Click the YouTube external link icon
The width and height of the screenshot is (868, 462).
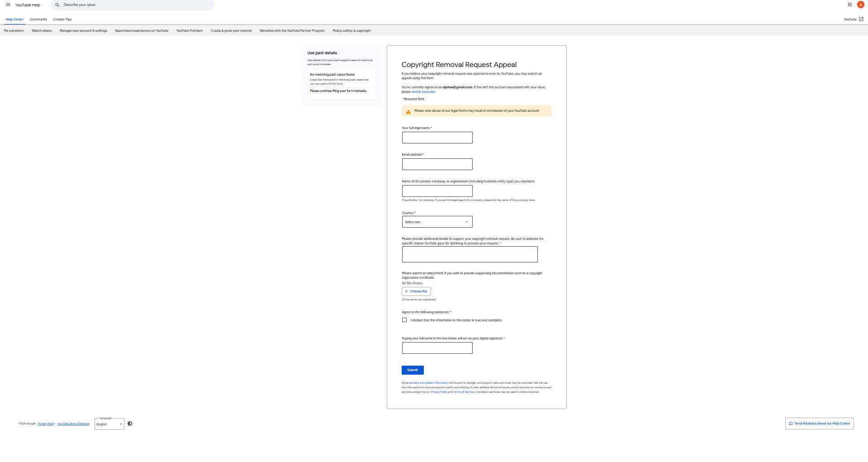(861, 19)
